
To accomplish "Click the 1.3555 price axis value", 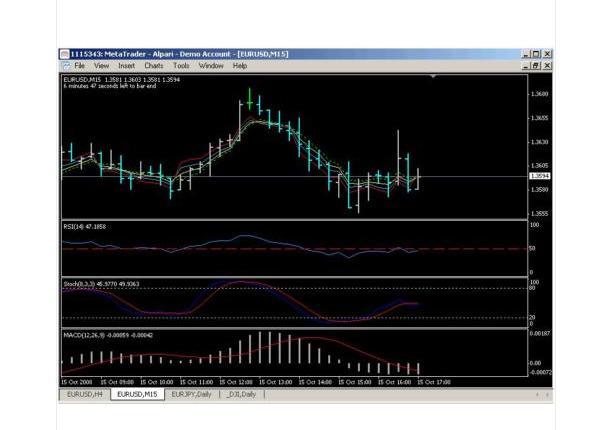I will [540, 214].
